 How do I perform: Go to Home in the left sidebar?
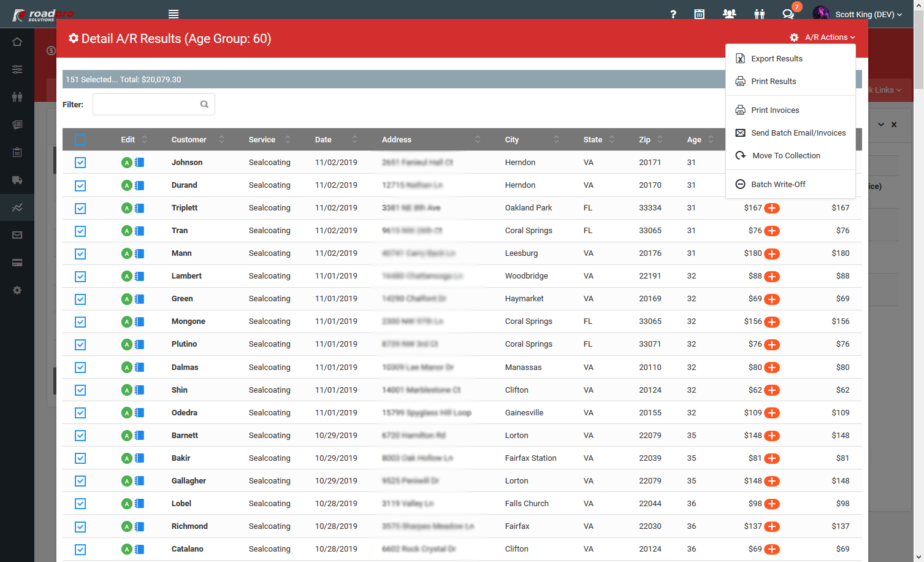coord(17,42)
